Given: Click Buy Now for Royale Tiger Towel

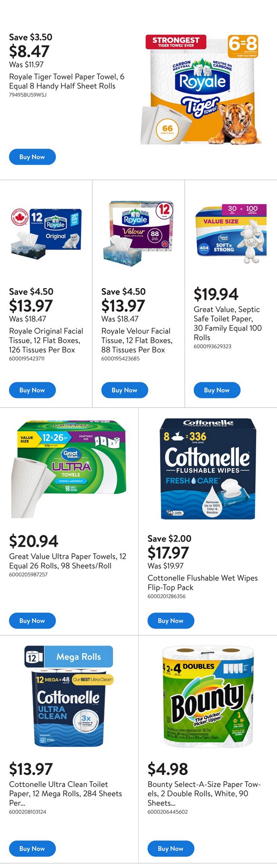Looking at the screenshot, I should pyautogui.click(x=32, y=157).
